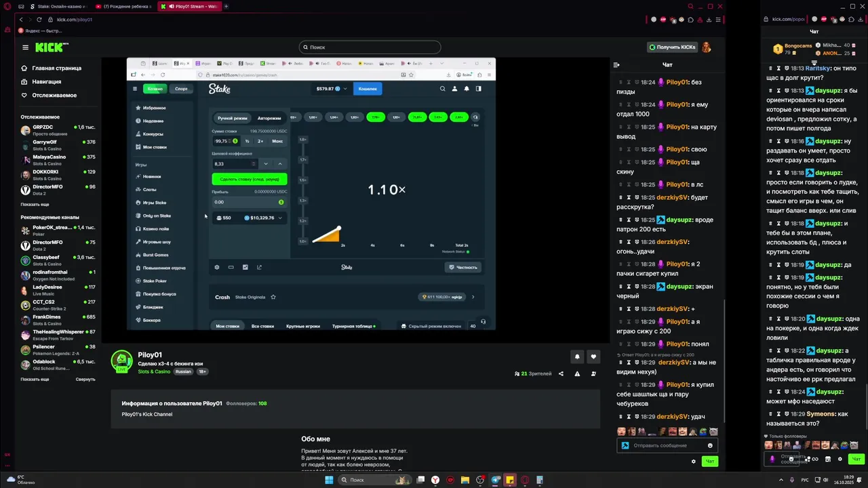Click the Отправить сообщение chat input

[667, 445]
